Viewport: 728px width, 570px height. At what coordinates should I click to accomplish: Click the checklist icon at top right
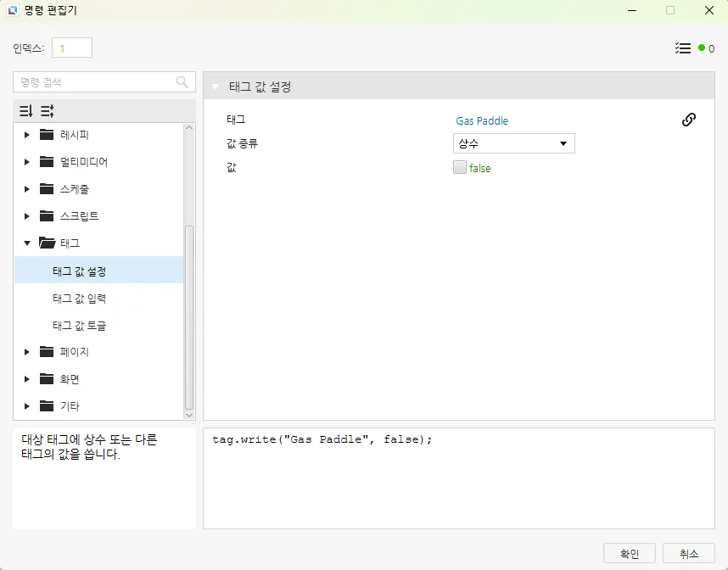pyautogui.click(x=683, y=48)
